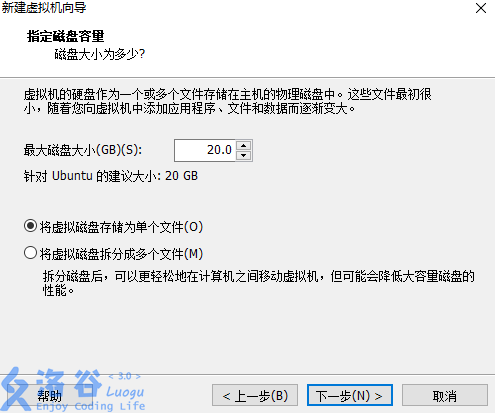This screenshot has height=413, width=495.
Task: Increase disk size with the up spinner arrow
Action: (x=244, y=145)
